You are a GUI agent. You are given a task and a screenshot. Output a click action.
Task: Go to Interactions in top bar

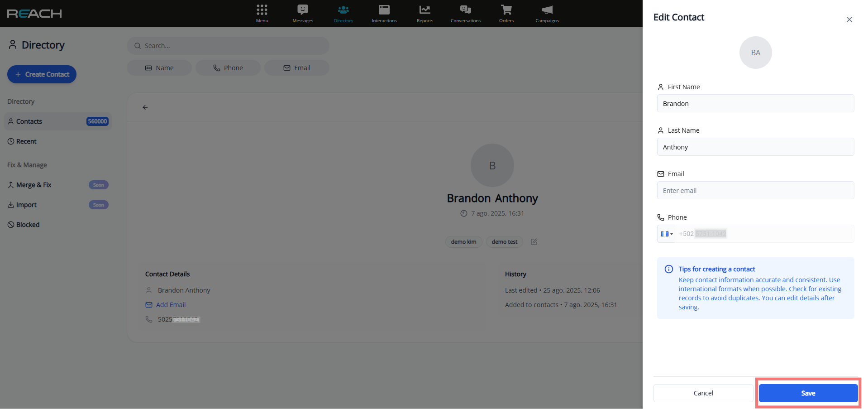(x=384, y=14)
